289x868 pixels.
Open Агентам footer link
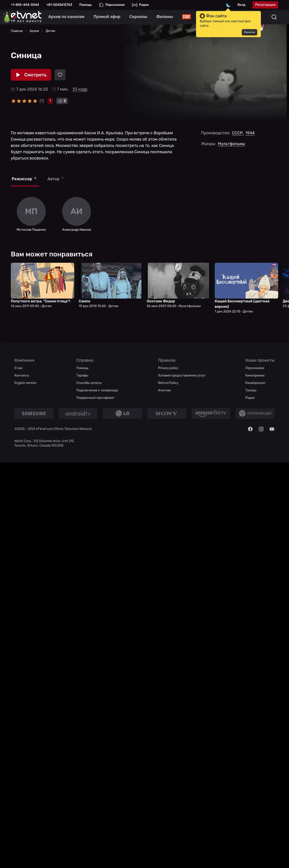(x=164, y=390)
